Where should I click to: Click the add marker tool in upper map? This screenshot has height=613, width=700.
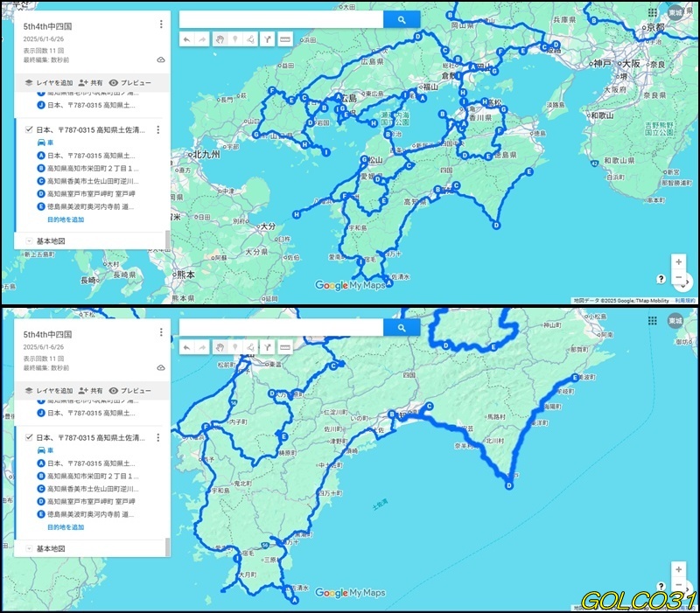(234, 39)
